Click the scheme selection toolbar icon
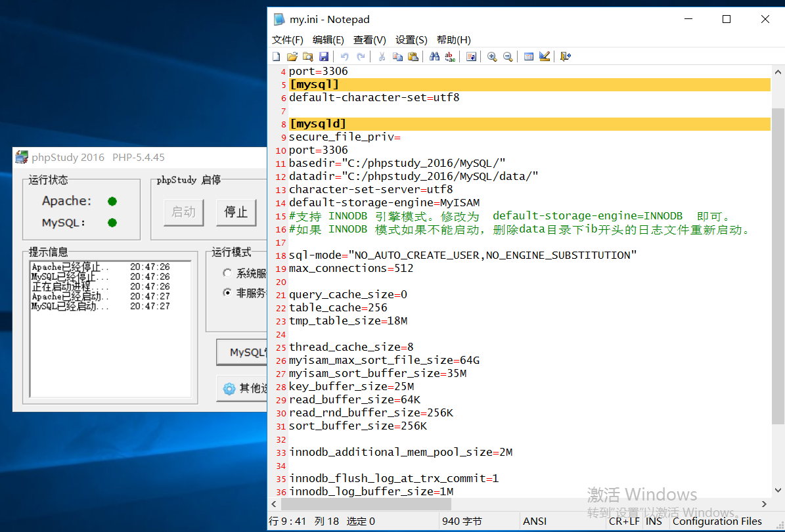This screenshot has height=532, width=785. pyautogui.click(x=529, y=56)
